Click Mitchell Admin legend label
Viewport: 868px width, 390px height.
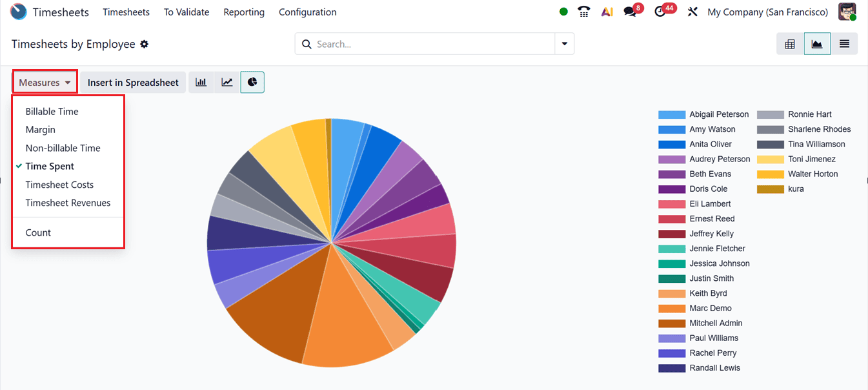(716, 323)
